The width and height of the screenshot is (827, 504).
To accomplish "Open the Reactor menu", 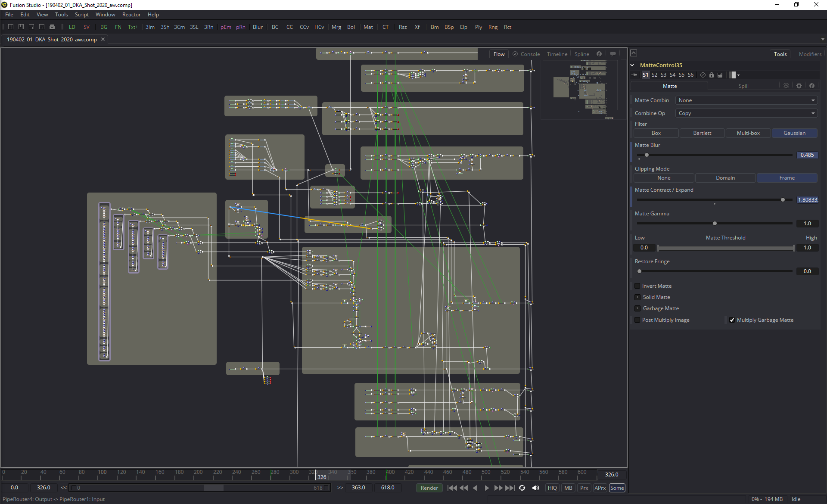I will [x=131, y=15].
